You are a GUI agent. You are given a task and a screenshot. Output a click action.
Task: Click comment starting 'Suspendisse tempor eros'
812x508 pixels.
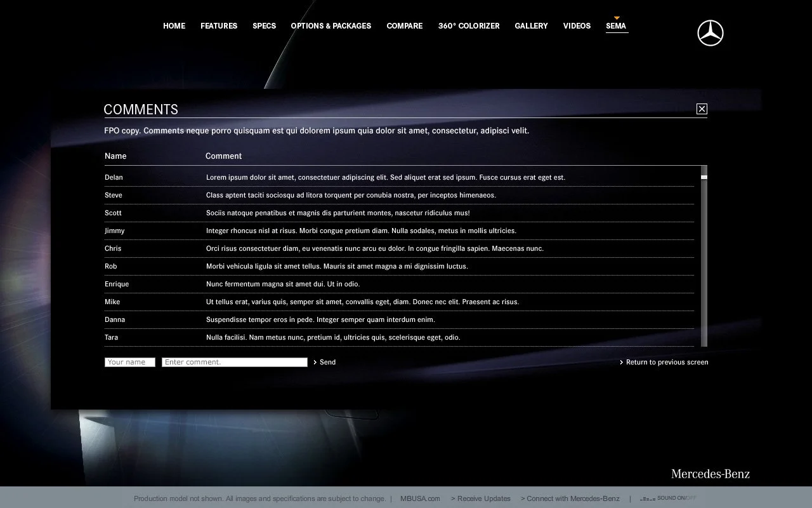[320, 319]
